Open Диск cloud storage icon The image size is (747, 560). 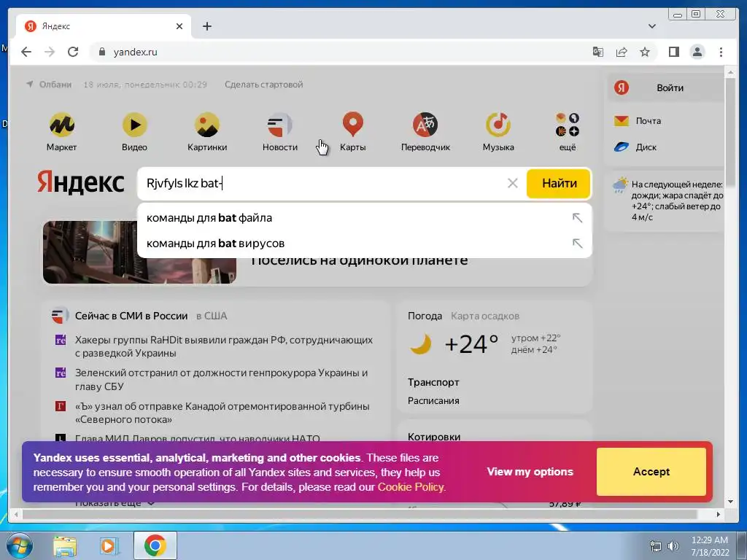click(622, 147)
